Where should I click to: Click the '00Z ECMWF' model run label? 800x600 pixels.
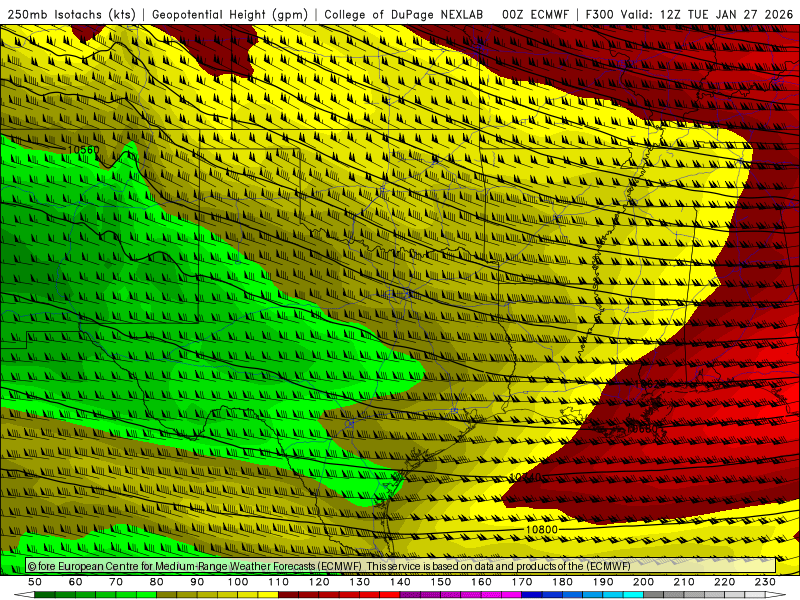535,14
